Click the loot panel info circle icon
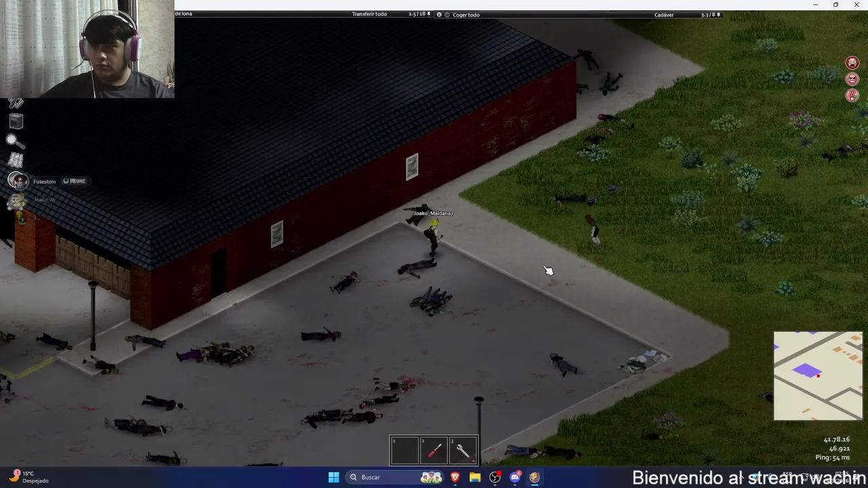 (447, 14)
